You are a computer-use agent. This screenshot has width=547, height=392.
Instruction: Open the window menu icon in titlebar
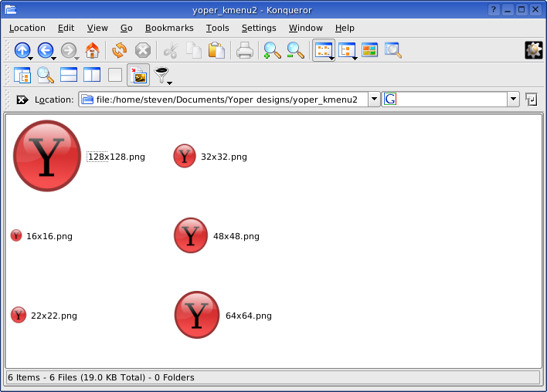(x=11, y=10)
